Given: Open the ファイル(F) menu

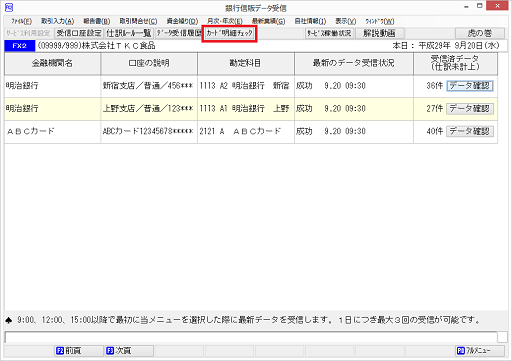Looking at the screenshot, I should [21, 21].
